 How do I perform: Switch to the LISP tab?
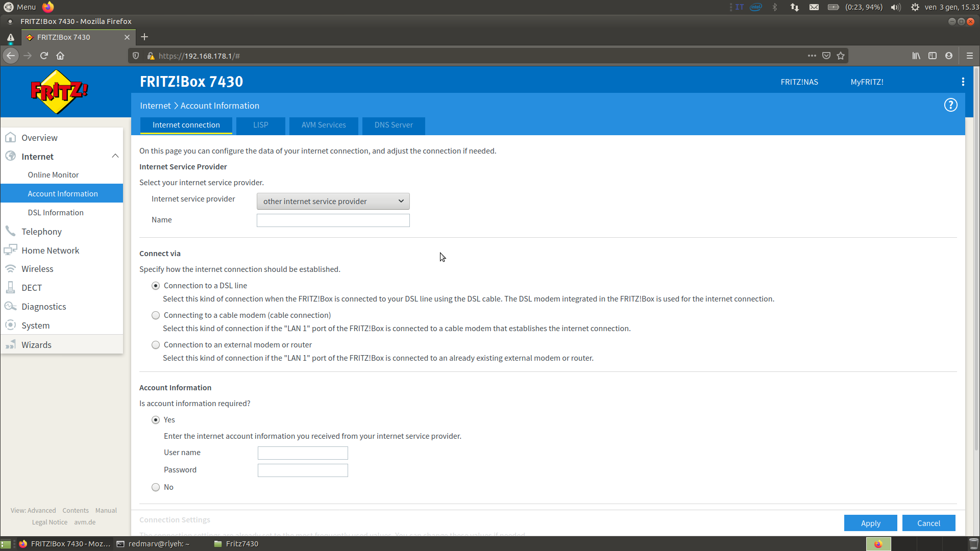pos(260,125)
